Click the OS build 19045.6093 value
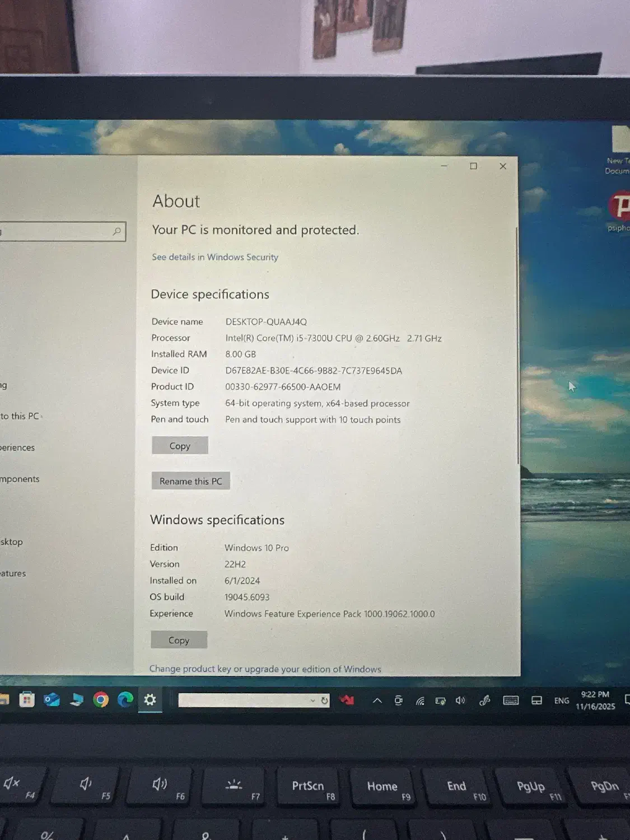Image resolution: width=630 pixels, height=840 pixels. point(247,597)
